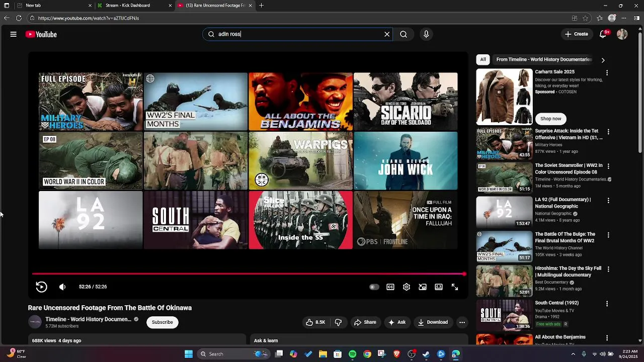Select From Timeline - World History Documentaries chip
Screen dimensions: 644x362
coord(544,59)
